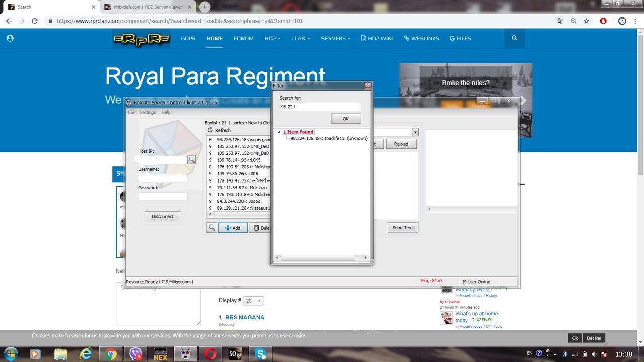Viewport: 644px width, 362px height.
Task: Click the Host IP input field
Action: coord(163,160)
